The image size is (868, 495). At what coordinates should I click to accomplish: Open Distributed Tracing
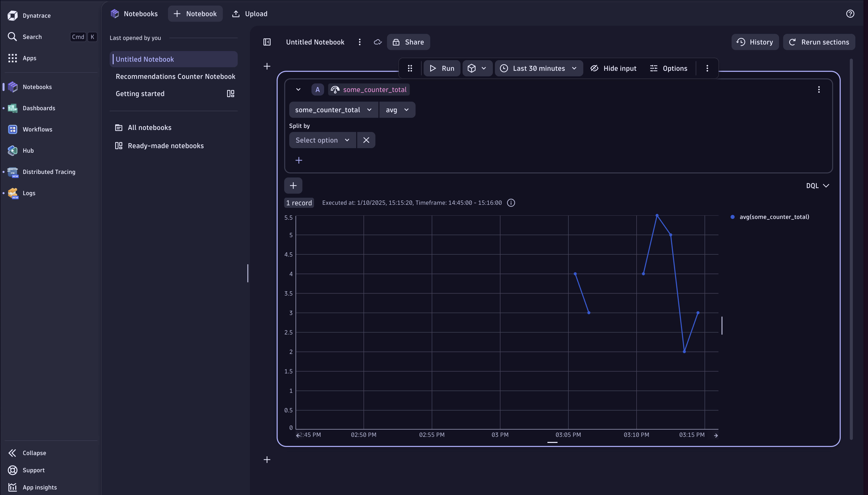pyautogui.click(x=49, y=172)
